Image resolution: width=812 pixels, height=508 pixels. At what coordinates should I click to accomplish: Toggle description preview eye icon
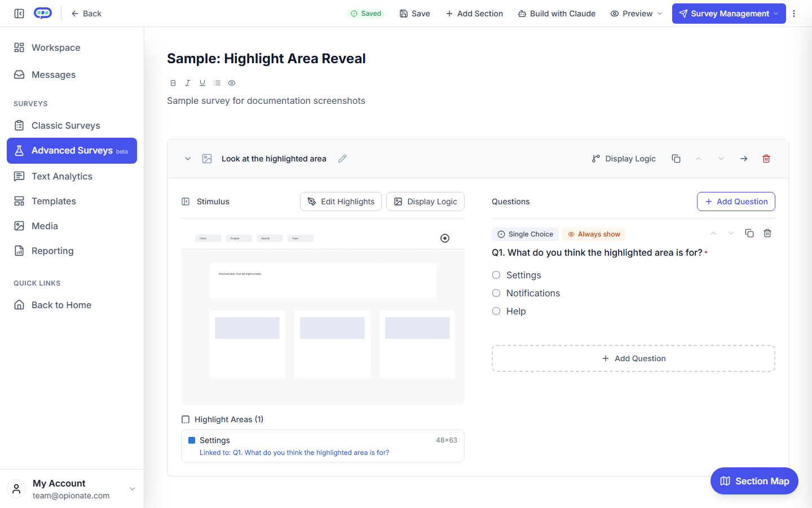point(232,83)
